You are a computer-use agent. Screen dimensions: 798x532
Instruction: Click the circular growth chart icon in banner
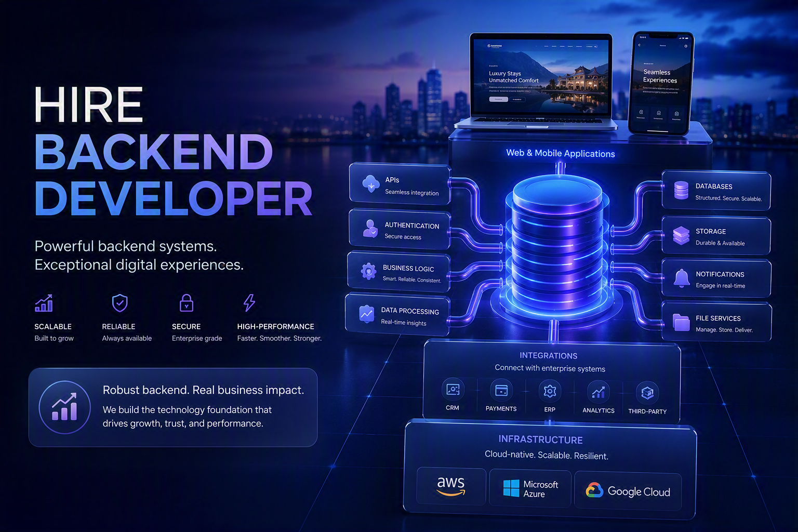65,407
